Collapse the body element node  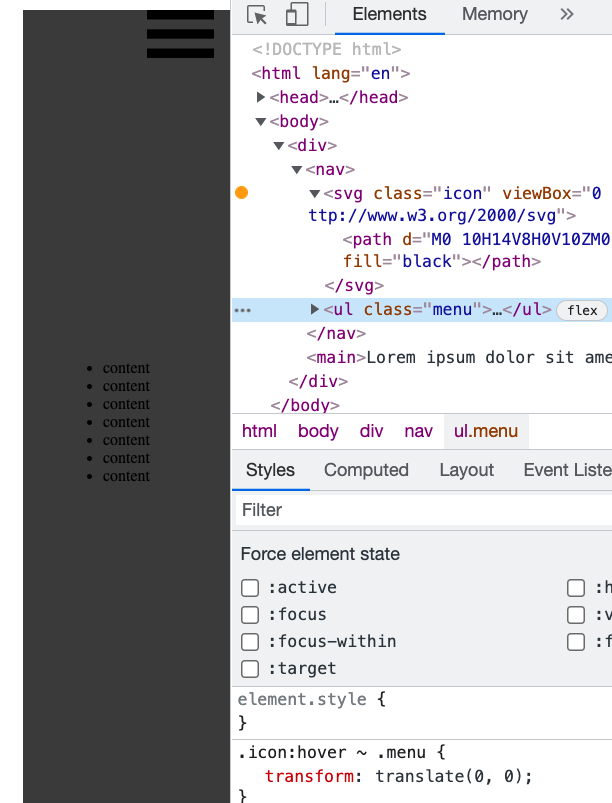pyautogui.click(x=260, y=121)
